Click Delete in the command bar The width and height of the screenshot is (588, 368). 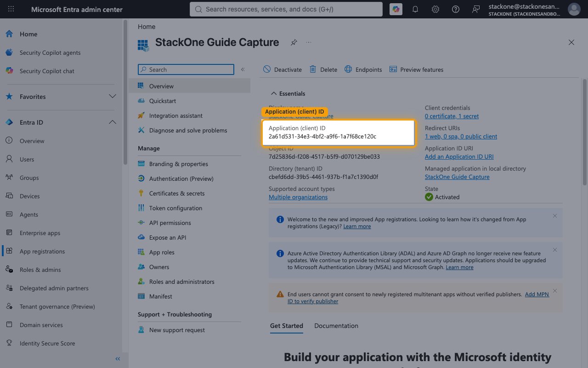(x=323, y=69)
